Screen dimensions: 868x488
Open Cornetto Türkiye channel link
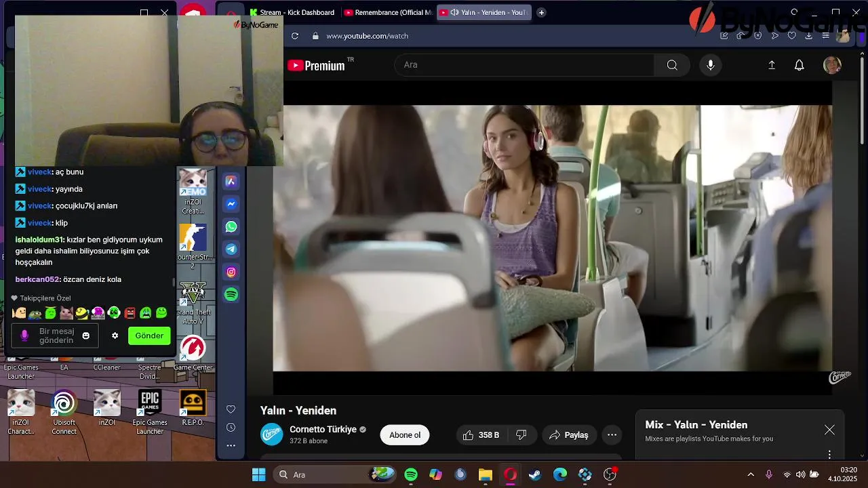323,430
